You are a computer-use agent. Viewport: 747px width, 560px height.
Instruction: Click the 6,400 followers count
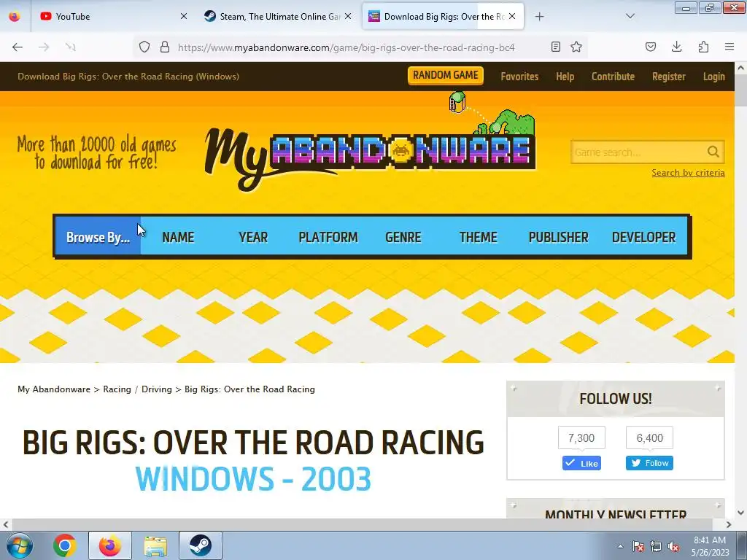(649, 437)
